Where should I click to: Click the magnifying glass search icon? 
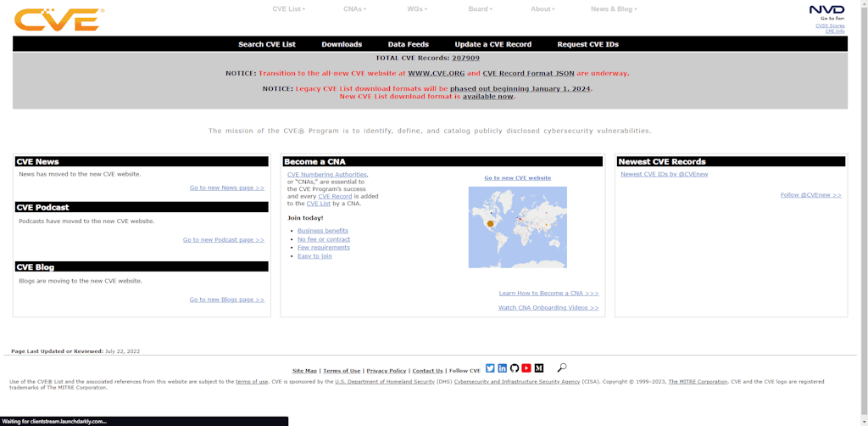pos(562,367)
